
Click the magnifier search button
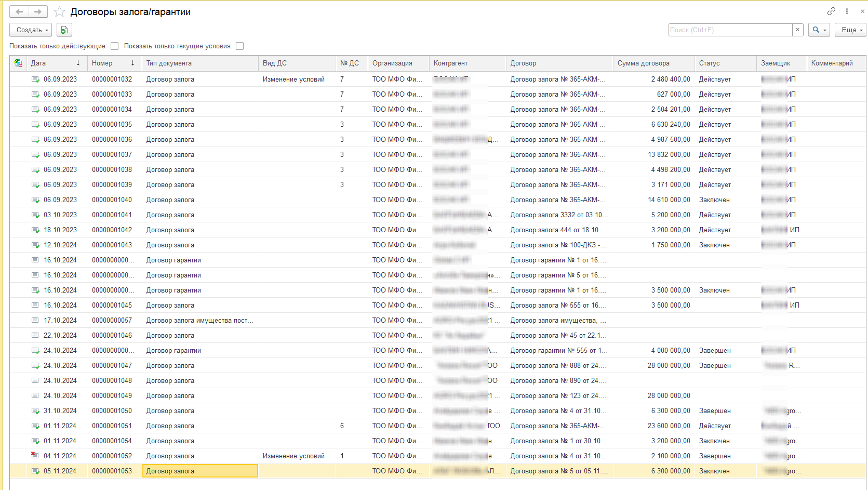coord(819,30)
